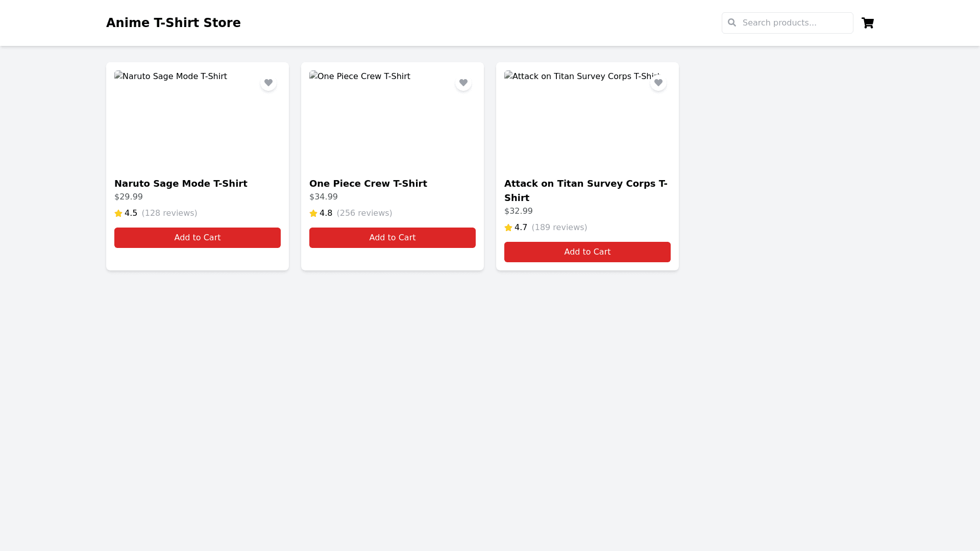Click the star rating on One Piece shirt
This screenshot has width=980, height=551.
coord(313,213)
